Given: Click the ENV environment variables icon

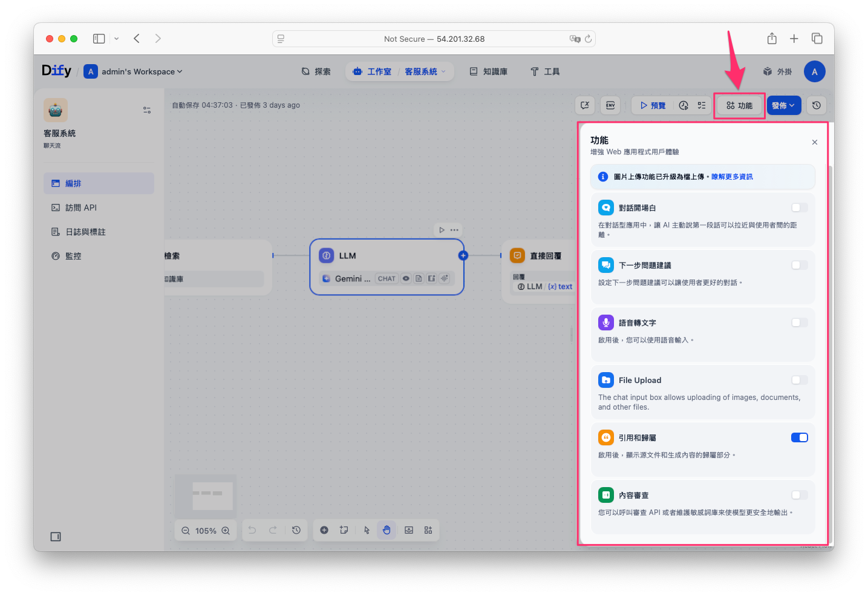Looking at the screenshot, I should (x=610, y=105).
